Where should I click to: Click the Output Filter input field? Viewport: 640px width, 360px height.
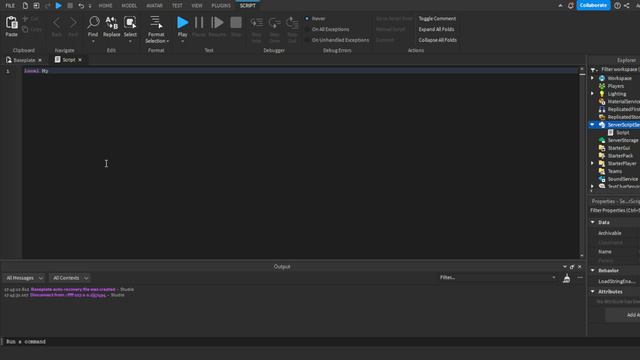(497, 278)
